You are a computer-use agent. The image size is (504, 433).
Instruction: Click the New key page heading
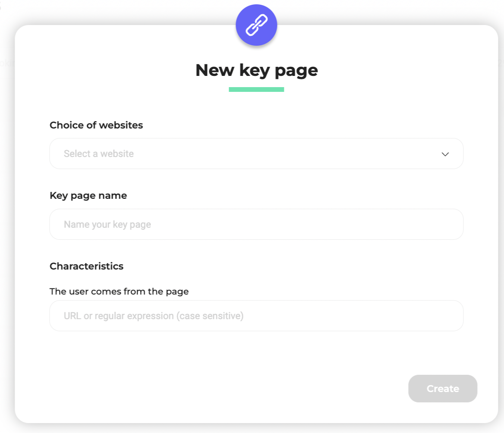(256, 70)
